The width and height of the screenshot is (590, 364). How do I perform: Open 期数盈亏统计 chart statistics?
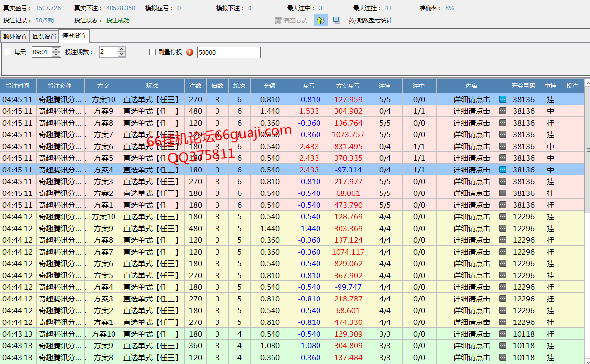point(370,21)
